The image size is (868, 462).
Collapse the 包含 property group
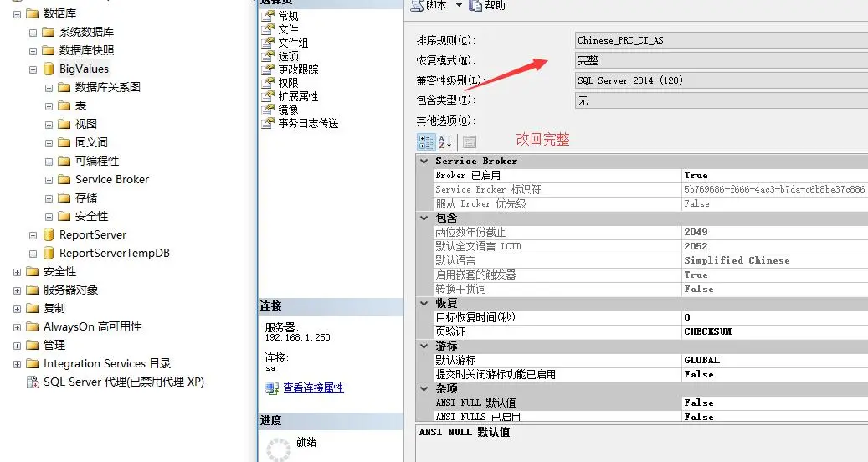(424, 218)
